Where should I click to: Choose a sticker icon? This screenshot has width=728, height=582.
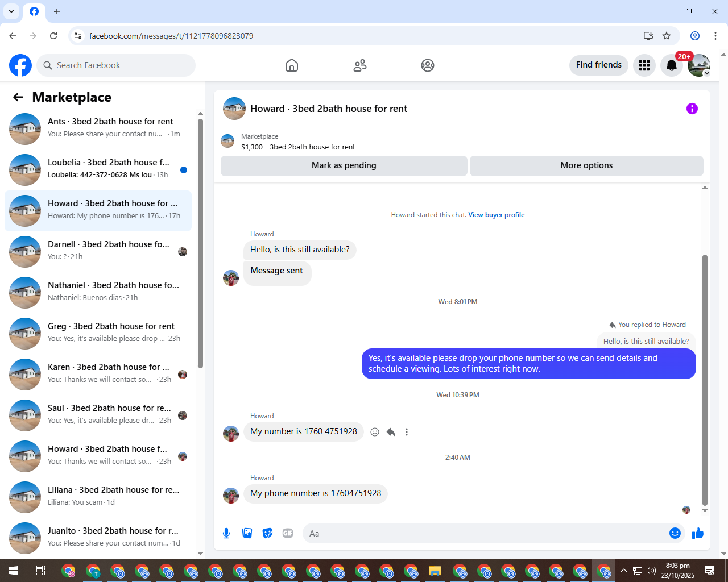click(267, 533)
